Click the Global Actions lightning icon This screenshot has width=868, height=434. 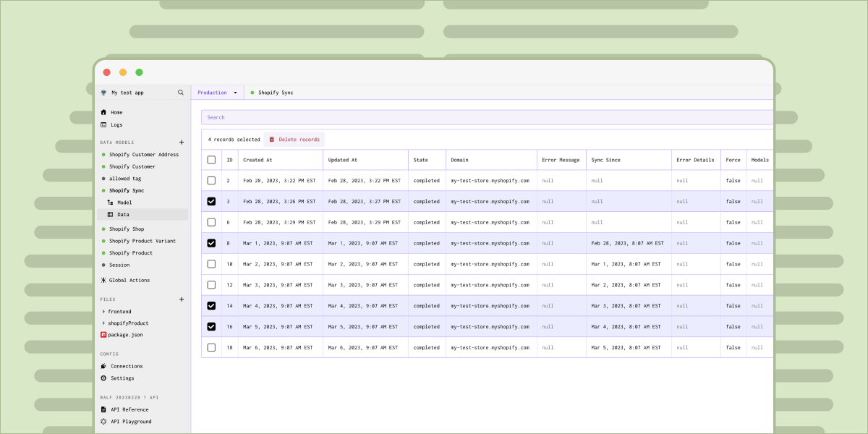(x=103, y=280)
